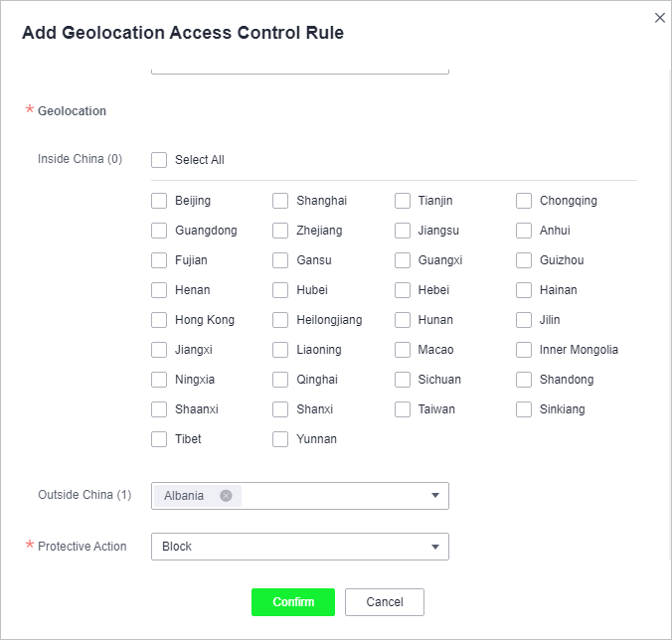
Task: Enable the Heilongjiang checkbox
Action: (x=280, y=320)
